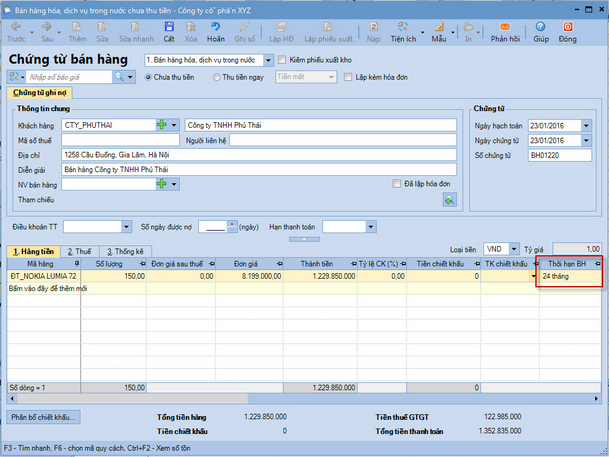Image resolution: width=609 pixels, height=457 pixels.
Task: Close the form with Đóng
Action: point(567,32)
